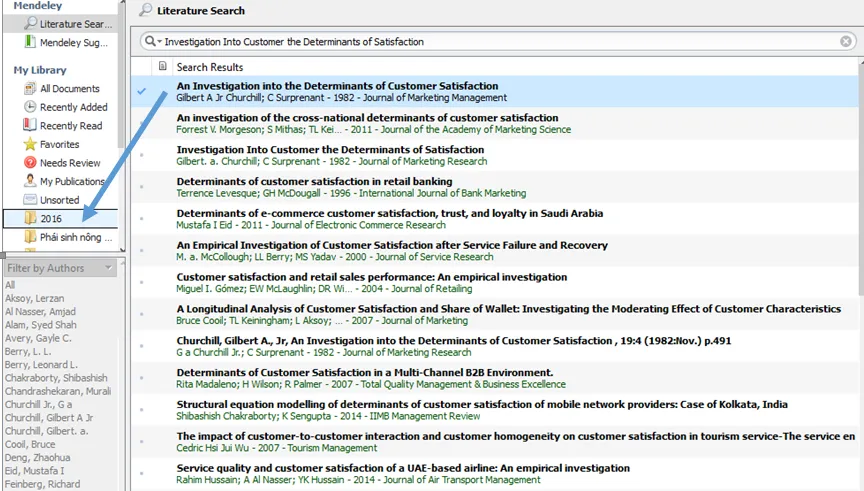The width and height of the screenshot is (864, 491).
Task: Filter by author Avery, Gayle C.
Action: (38, 338)
